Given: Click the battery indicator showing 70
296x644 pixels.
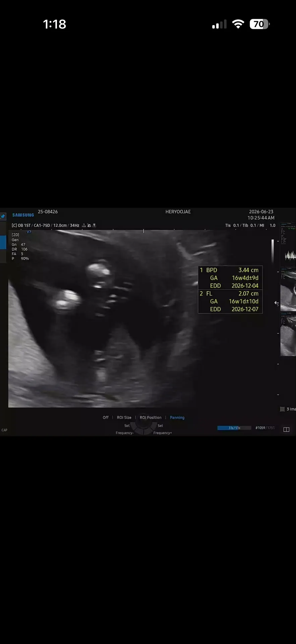Looking at the screenshot, I should 259,24.
